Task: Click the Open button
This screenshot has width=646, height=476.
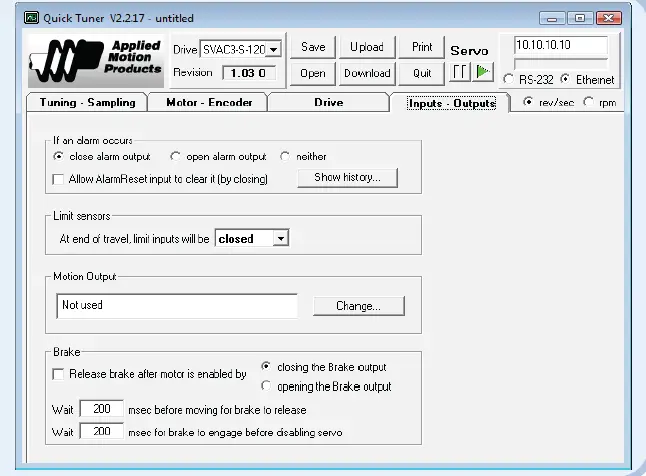Action: (x=313, y=73)
